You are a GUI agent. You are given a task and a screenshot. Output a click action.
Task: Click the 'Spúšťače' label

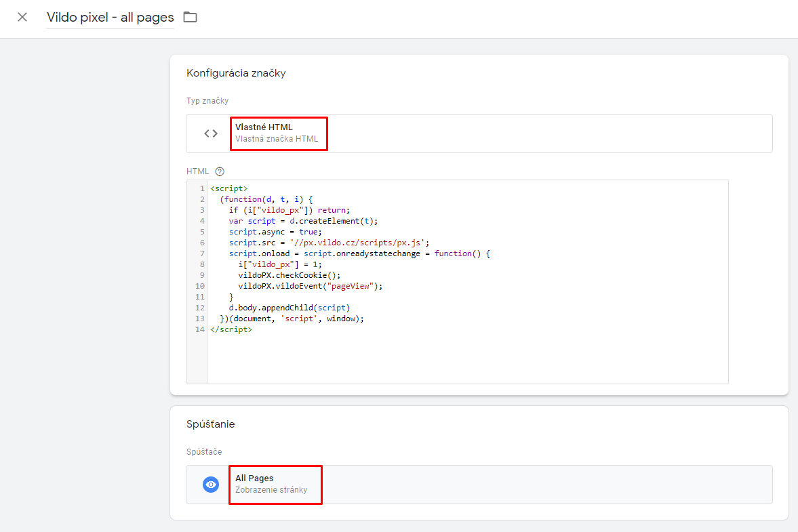click(x=204, y=451)
